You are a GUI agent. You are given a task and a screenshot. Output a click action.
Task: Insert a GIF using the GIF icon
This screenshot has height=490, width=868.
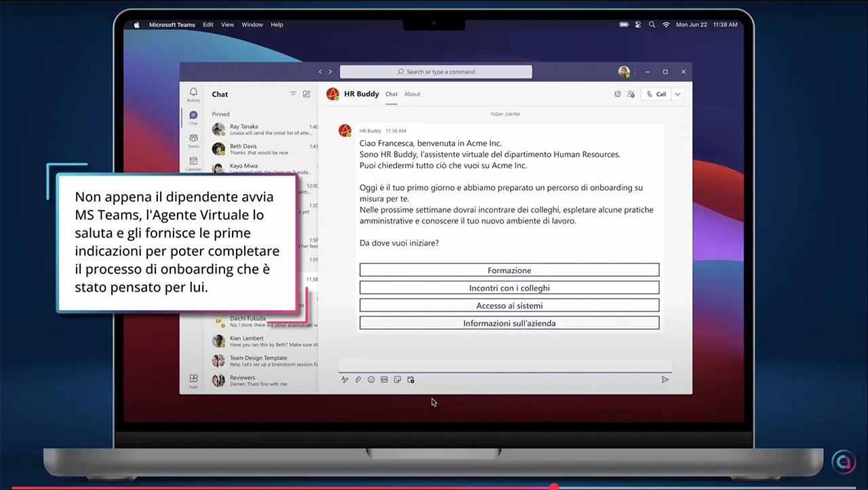(384, 379)
